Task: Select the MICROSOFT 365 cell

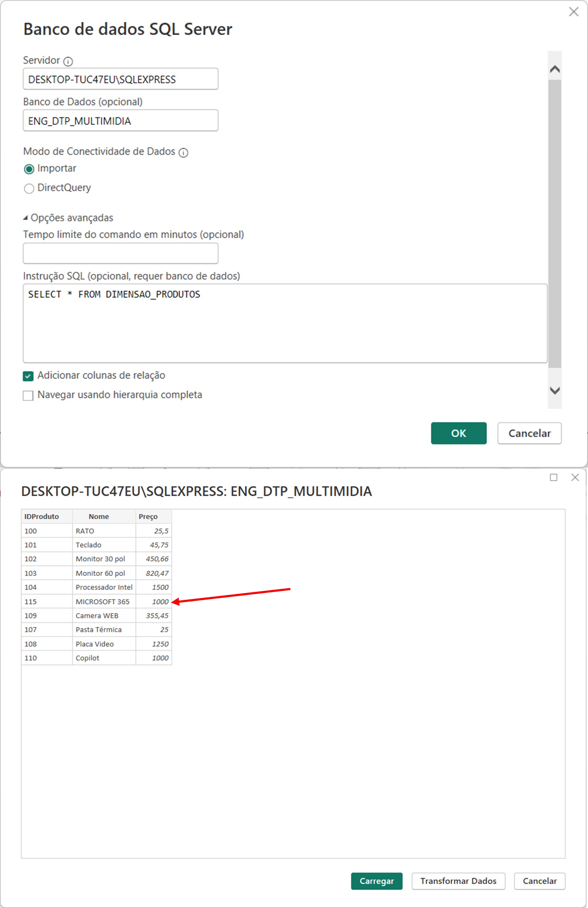Action: coord(104,601)
